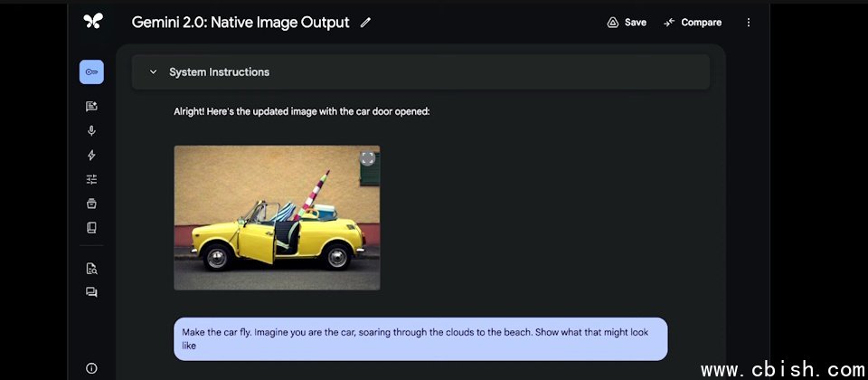Open the three-dot more options menu
This screenshot has width=868, height=380.
749,23
